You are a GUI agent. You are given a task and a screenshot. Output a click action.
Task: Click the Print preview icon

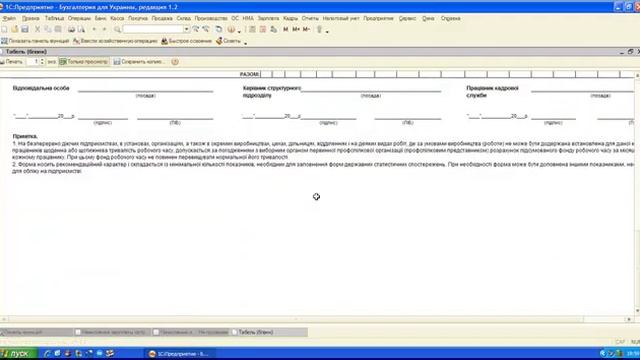click(81, 29)
